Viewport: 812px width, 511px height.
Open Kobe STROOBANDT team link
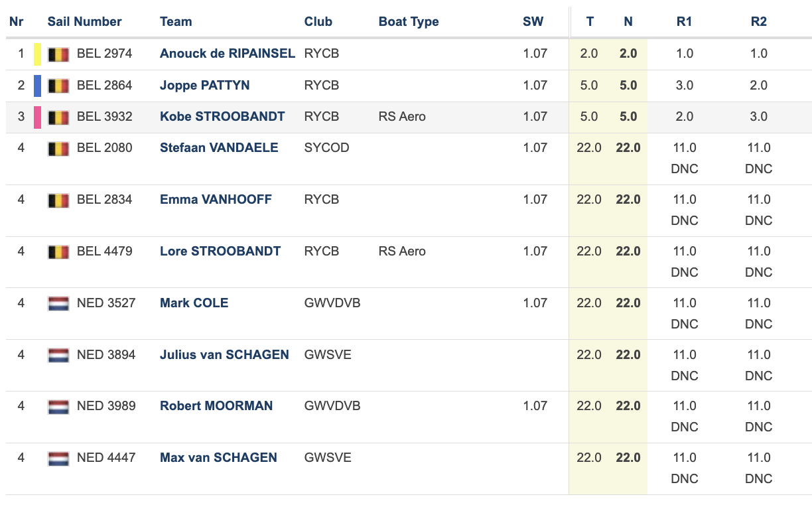coord(222,116)
